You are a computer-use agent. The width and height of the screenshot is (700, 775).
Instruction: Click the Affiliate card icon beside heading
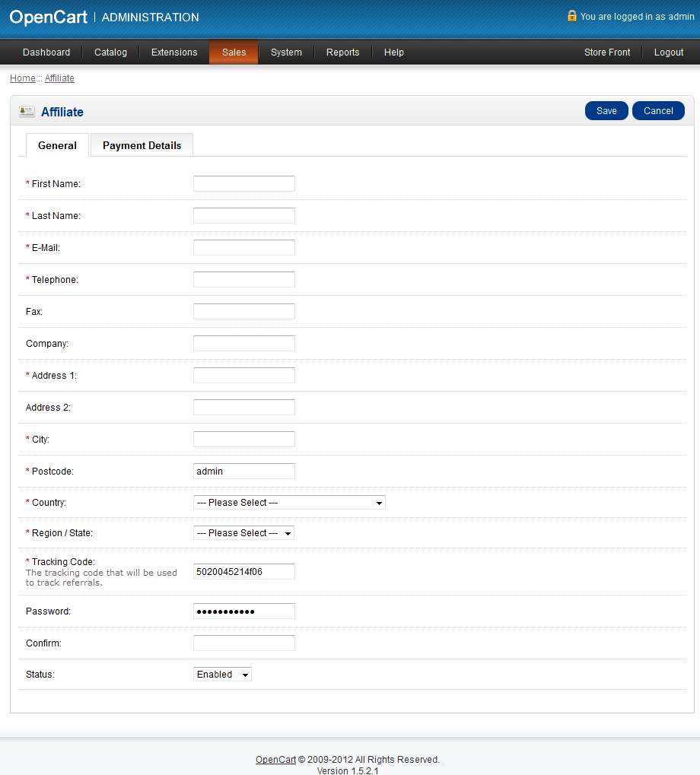(x=27, y=112)
